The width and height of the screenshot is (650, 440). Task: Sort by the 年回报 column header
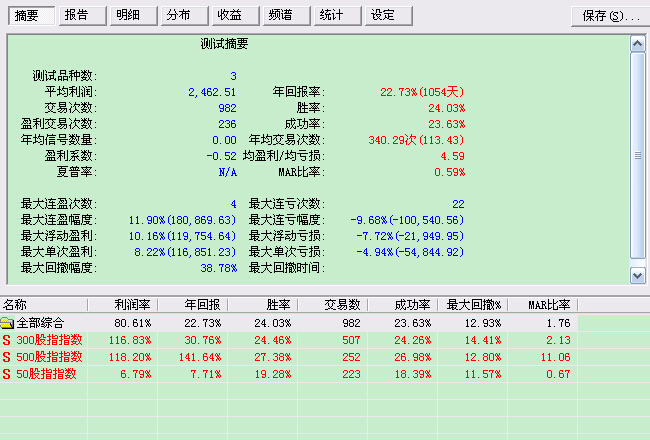(193, 305)
